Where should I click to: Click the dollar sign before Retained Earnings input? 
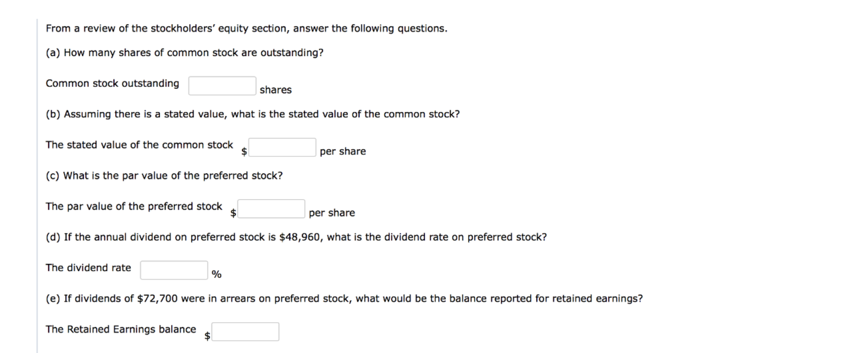coord(207,336)
